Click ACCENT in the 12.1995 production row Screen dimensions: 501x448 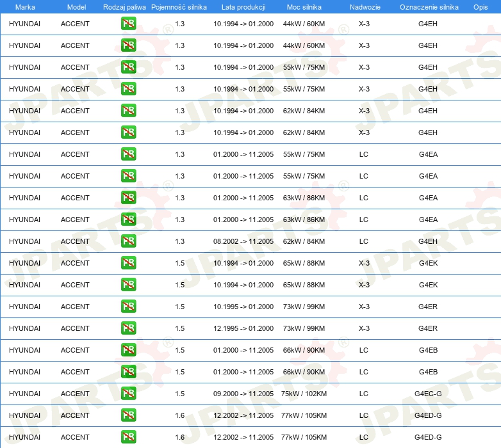point(75,328)
